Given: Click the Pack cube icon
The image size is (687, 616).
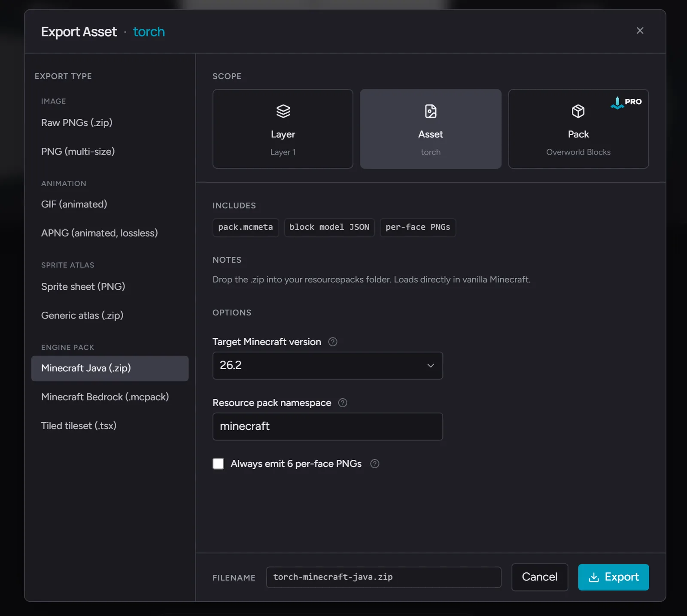Looking at the screenshot, I should [578, 111].
